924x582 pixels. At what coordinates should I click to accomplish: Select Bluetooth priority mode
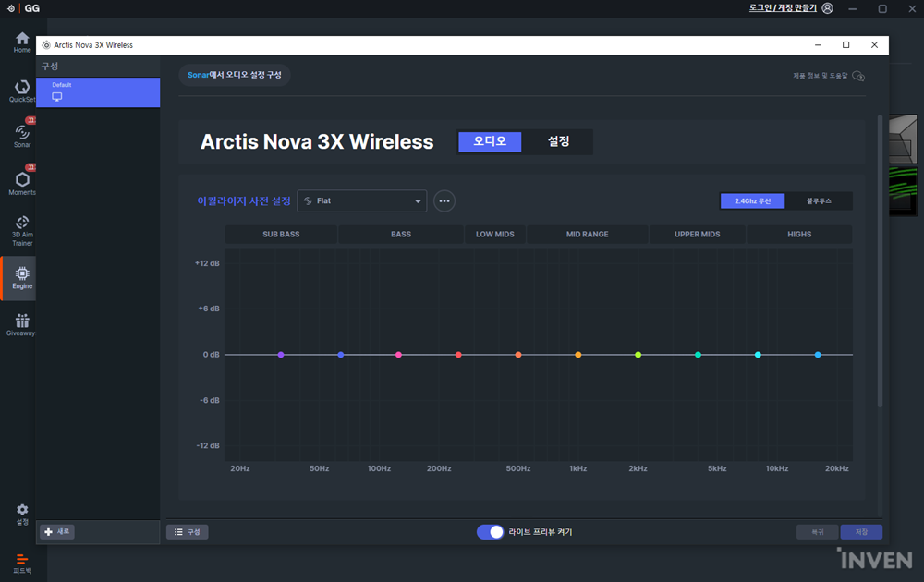click(819, 200)
